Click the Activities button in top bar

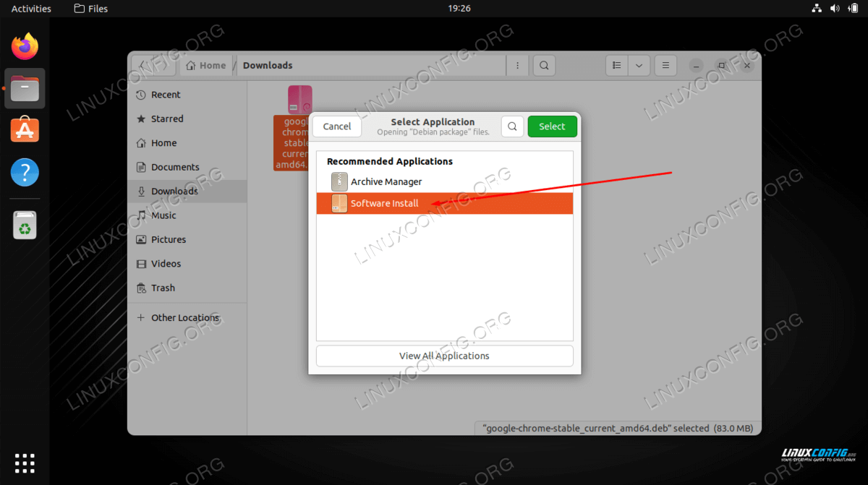click(31, 9)
